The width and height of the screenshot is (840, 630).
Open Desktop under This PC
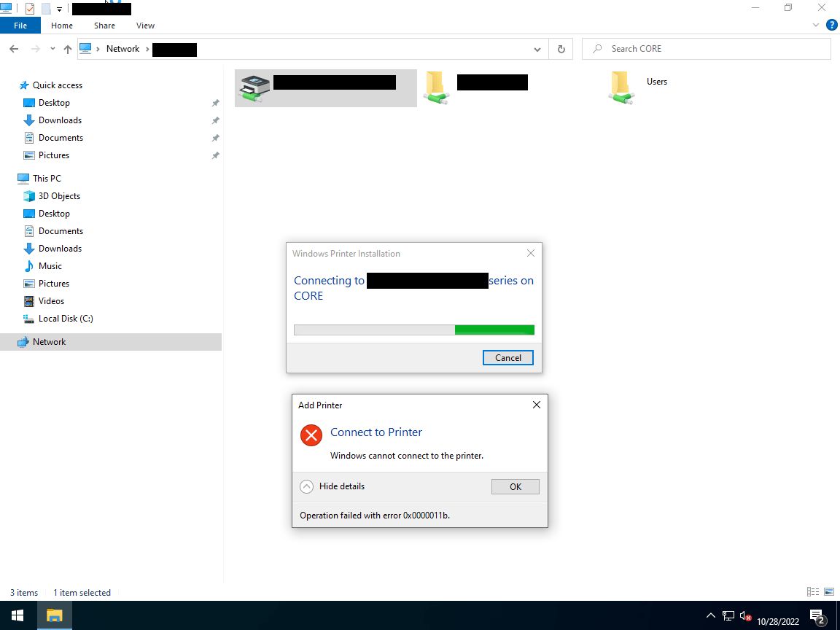(x=53, y=214)
